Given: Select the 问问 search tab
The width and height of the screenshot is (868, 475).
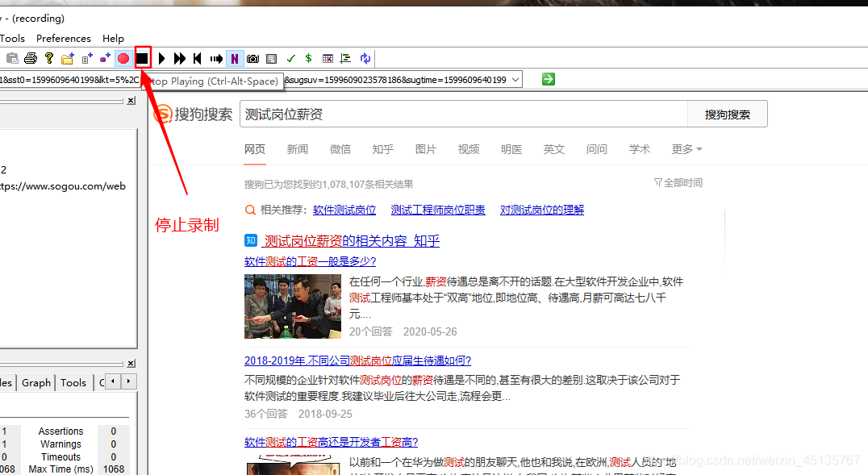Looking at the screenshot, I should click(x=596, y=149).
